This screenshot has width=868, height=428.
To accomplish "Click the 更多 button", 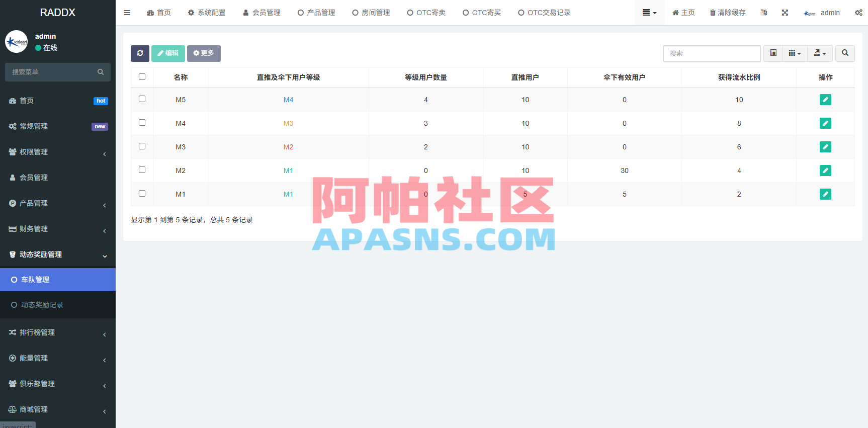I will coord(204,53).
